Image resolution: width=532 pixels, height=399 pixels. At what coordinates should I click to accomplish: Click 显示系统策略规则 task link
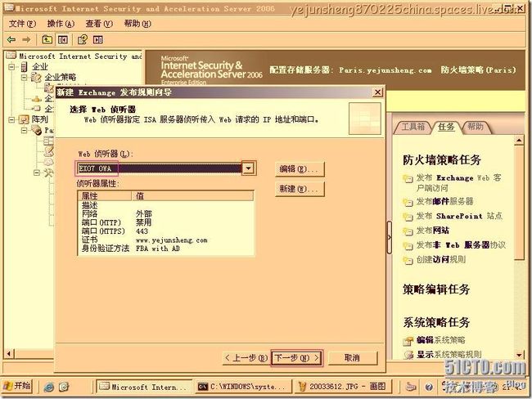[449, 354]
